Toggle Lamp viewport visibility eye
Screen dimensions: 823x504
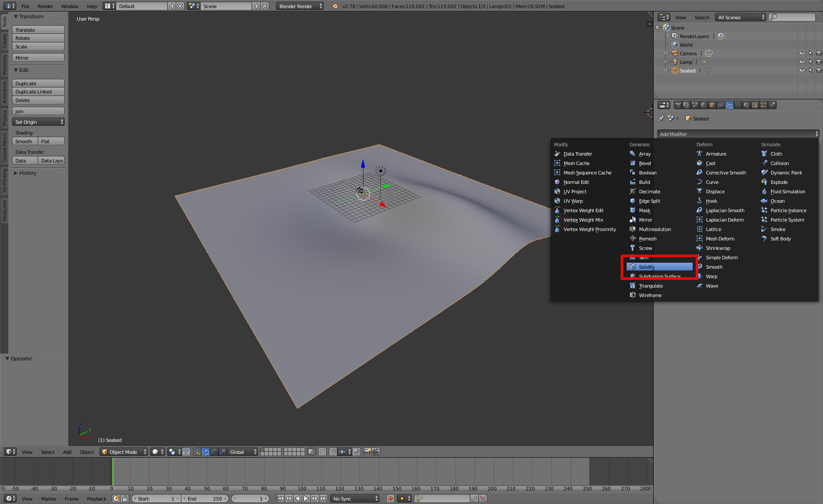[802, 62]
